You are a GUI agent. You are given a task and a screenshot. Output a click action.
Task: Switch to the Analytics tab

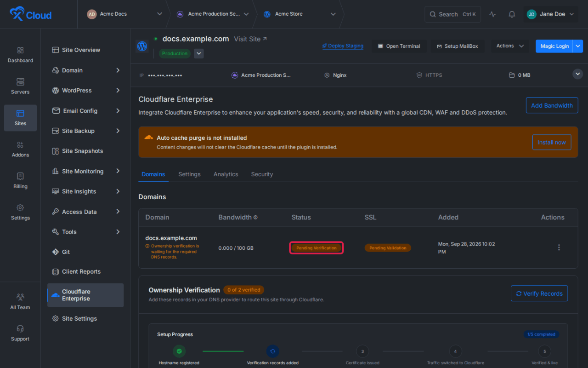[226, 174]
